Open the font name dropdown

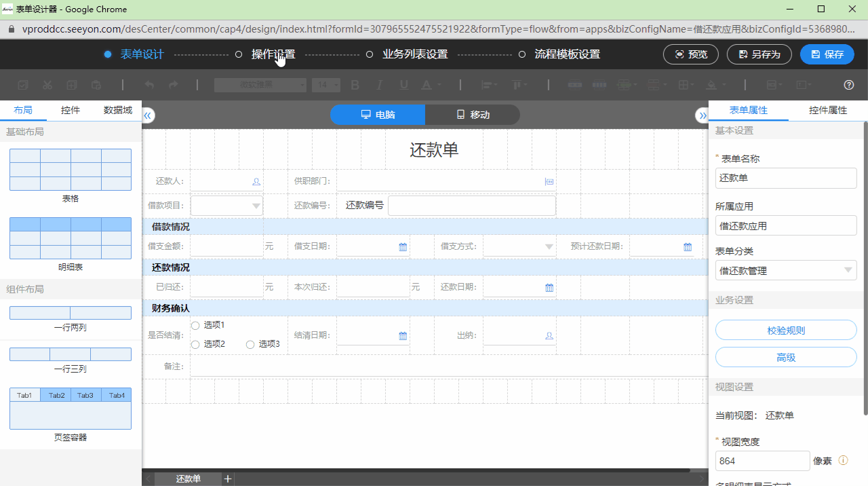(x=260, y=85)
